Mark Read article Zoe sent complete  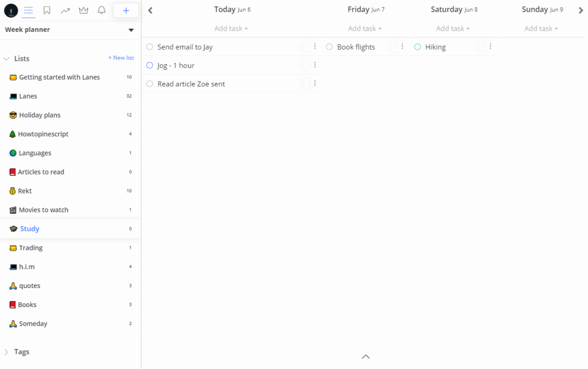149,84
